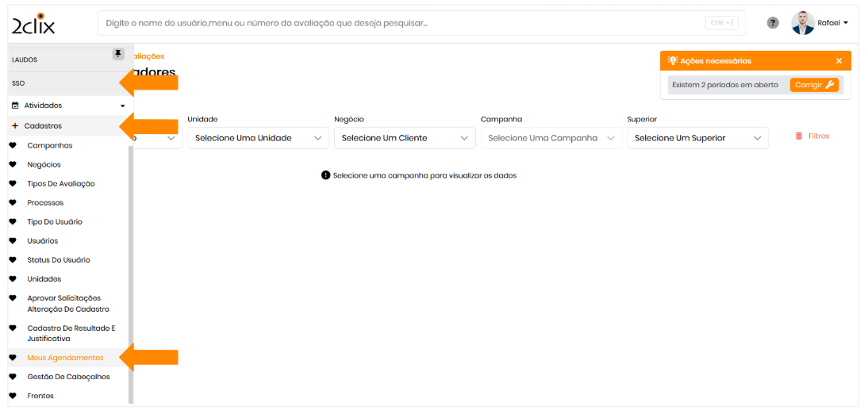Click the sidebar pin icon
Image resolution: width=868 pixels, height=414 pixels.
[x=118, y=54]
